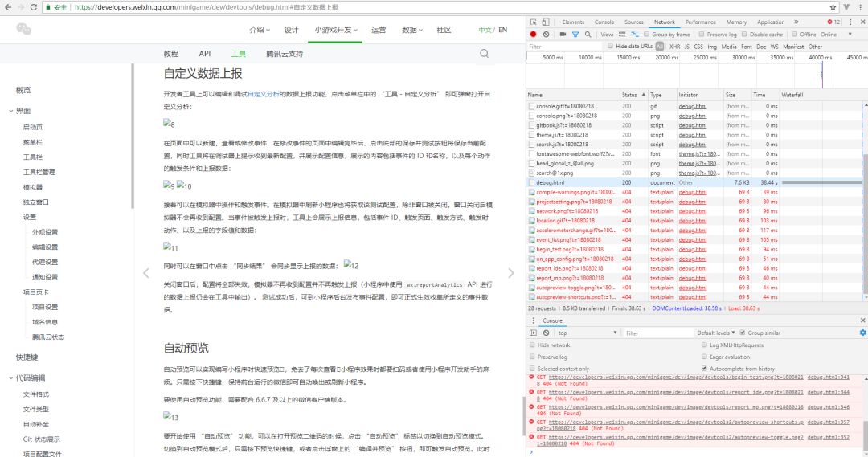Viewport: 868px width, 457px height.
Task: Tick the Offline checkbox
Action: click(794, 35)
